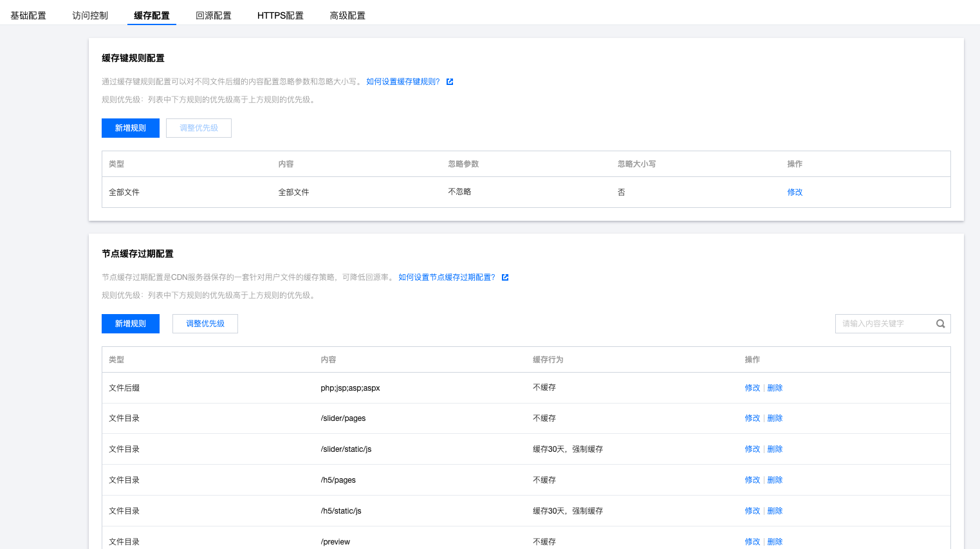Screen dimensions: 980x549
Task: Click the 忽略大小写 column header
Action: (636, 164)
